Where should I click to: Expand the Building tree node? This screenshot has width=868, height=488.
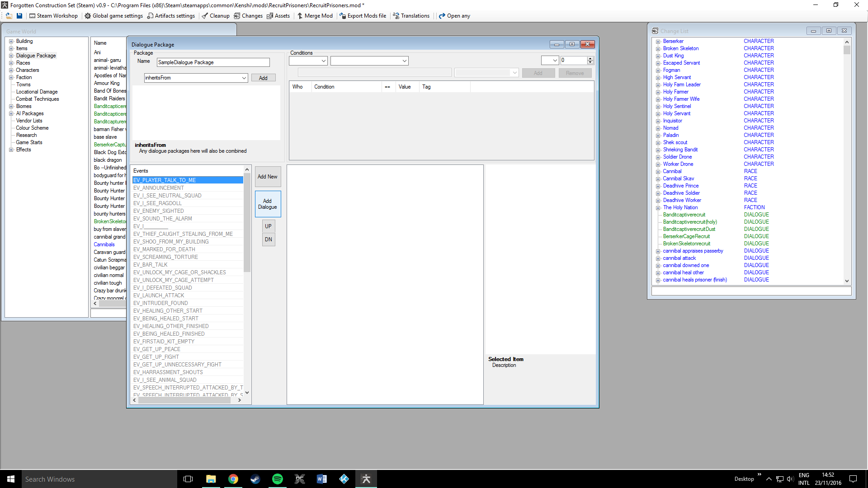(x=11, y=41)
